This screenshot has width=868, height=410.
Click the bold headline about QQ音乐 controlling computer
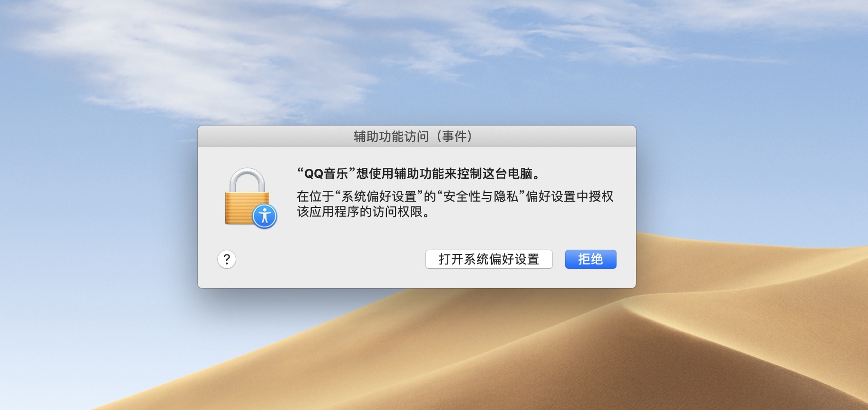419,174
